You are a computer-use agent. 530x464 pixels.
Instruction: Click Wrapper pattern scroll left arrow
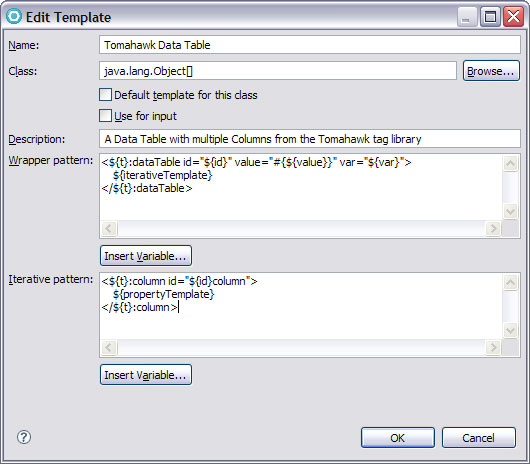109,229
